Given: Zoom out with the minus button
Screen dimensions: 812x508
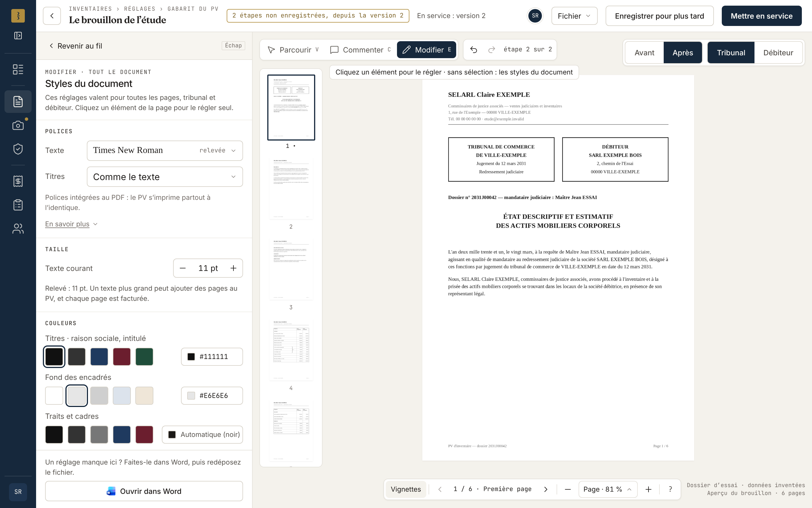Looking at the screenshot, I should coord(568,489).
